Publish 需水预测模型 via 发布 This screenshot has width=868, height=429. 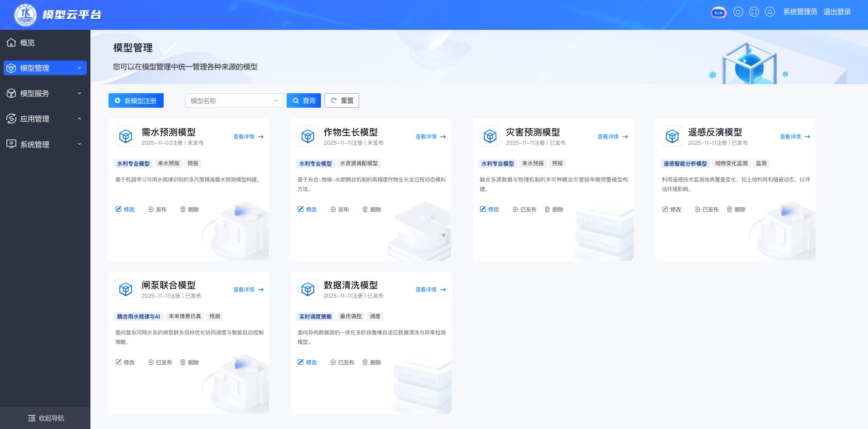(x=157, y=210)
